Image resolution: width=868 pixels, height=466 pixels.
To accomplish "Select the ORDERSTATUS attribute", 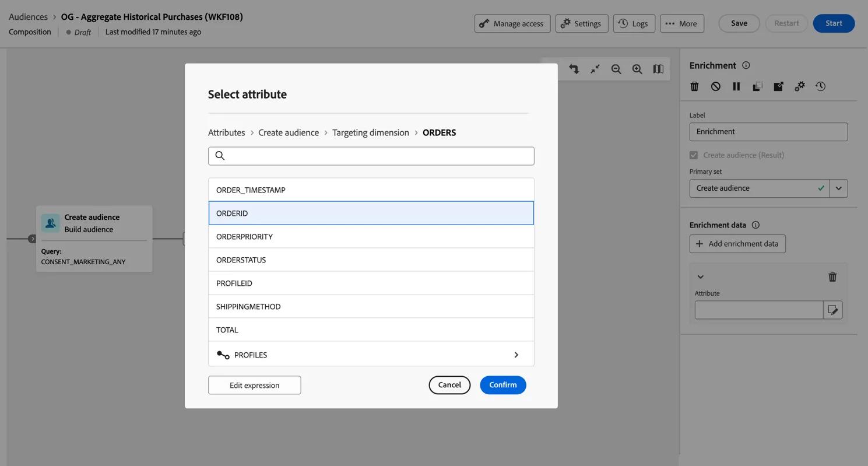I will pyautogui.click(x=371, y=260).
